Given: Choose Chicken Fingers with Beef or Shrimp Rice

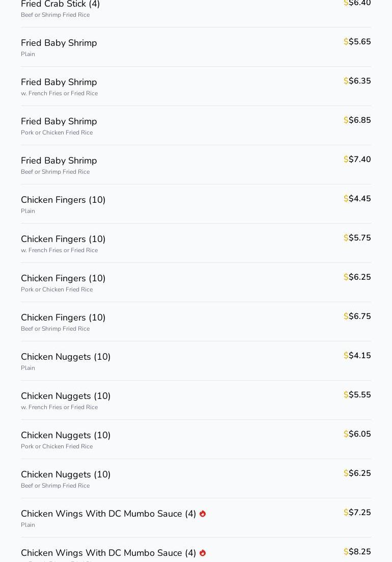Looking at the screenshot, I should coord(63,317).
